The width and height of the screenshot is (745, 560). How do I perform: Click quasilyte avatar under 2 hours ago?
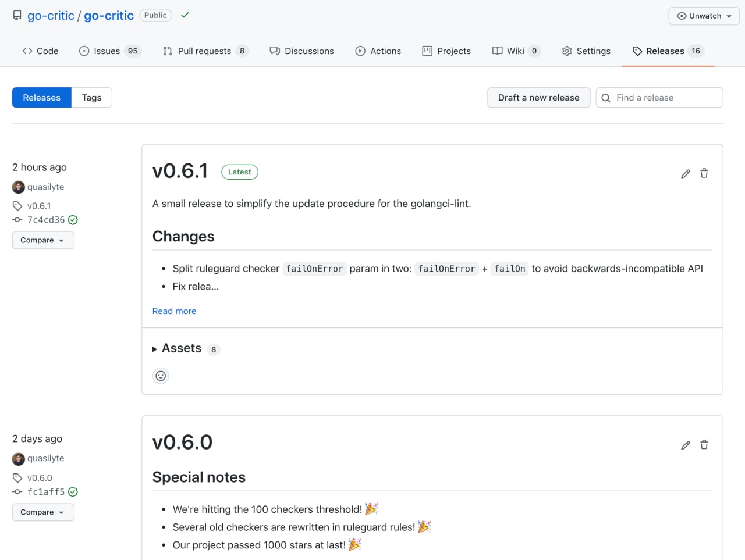19,187
